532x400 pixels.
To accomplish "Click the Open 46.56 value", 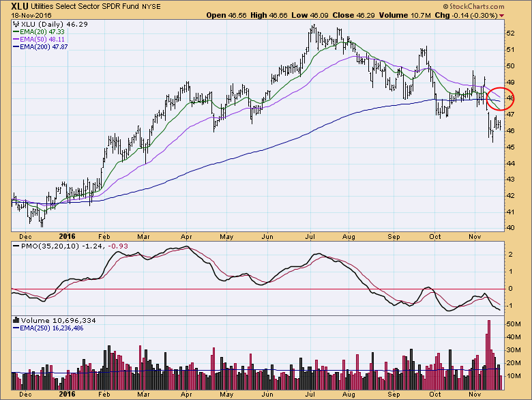I will (226, 15).
